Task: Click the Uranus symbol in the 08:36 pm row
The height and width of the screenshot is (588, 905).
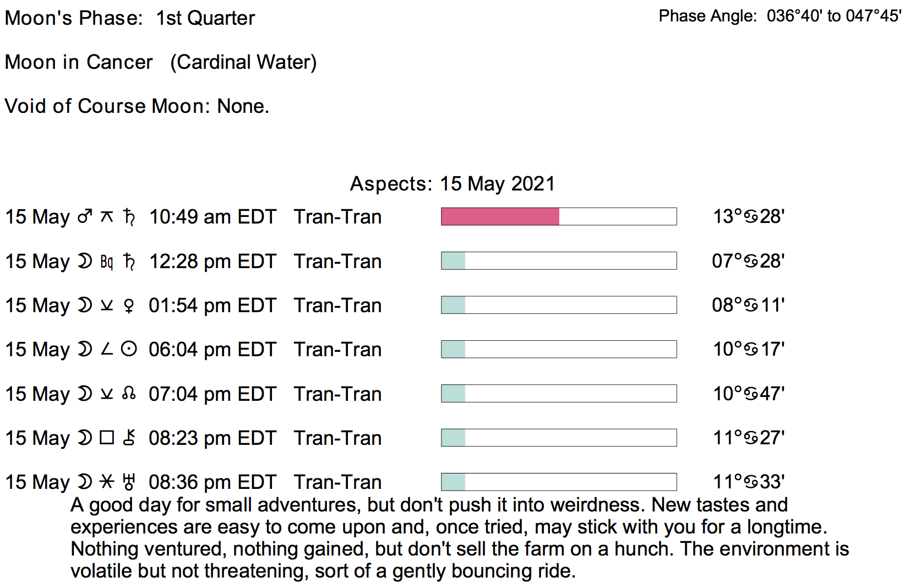Action: pos(129,482)
